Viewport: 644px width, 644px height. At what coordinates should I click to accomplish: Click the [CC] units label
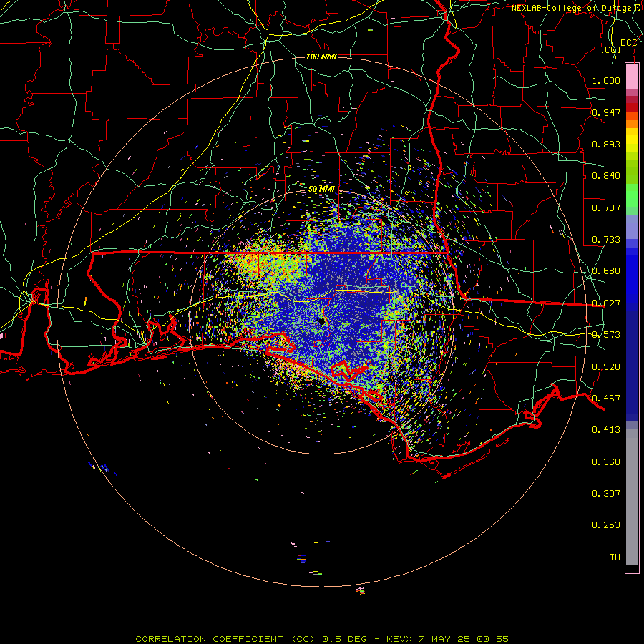click(611, 50)
